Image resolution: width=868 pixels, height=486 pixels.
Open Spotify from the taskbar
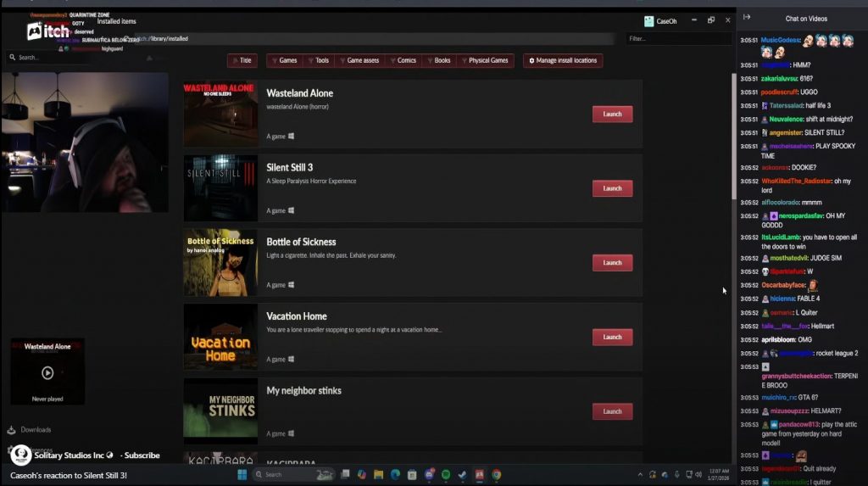pyautogui.click(x=446, y=474)
